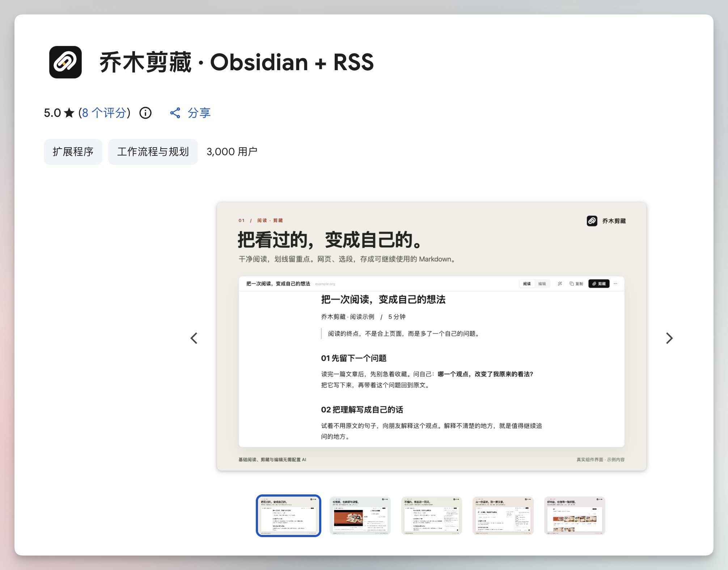This screenshot has height=570, width=728.
Task: Click the 3,000 用户 user count text
Action: click(x=232, y=152)
